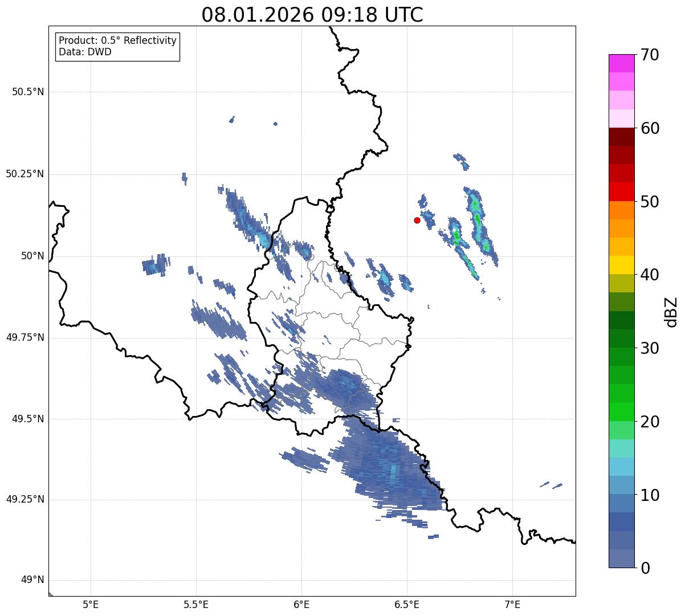Image resolution: width=685 pixels, height=616 pixels.
Task: Pick the darkest green swatch just below 35 dBZ
Action: [x=621, y=320]
